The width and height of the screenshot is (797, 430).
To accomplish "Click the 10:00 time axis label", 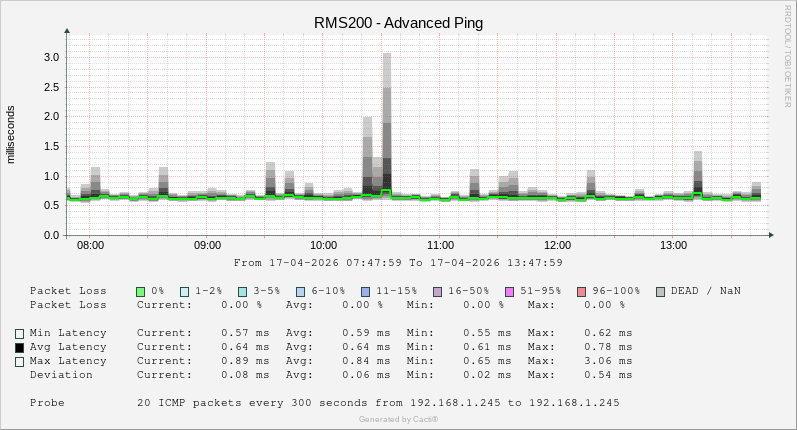I will tap(323, 245).
